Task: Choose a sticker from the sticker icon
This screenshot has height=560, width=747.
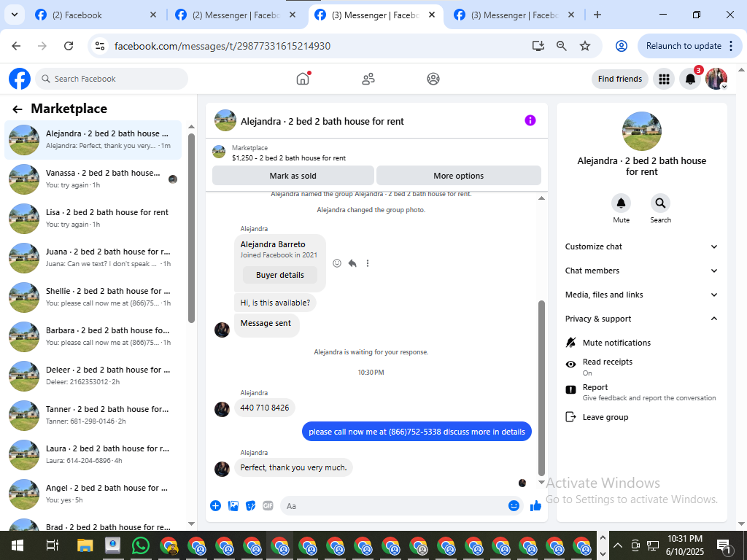Action: point(251,506)
